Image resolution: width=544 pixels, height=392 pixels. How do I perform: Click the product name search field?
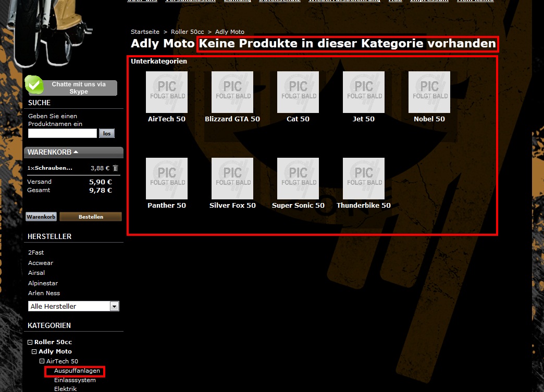[x=63, y=133]
